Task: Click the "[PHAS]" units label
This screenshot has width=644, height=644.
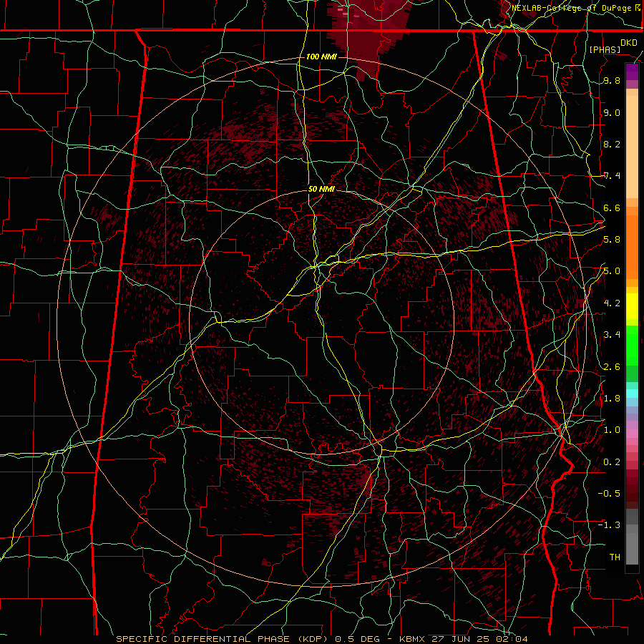Action: tap(605, 49)
